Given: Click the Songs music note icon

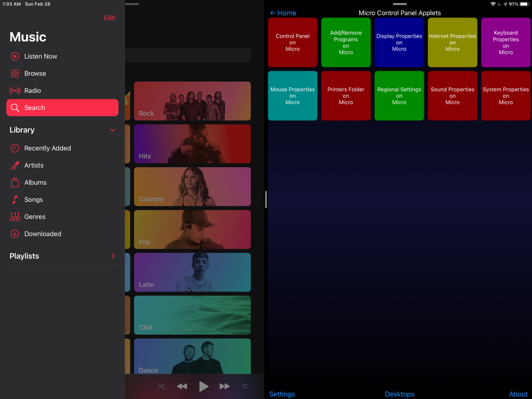Looking at the screenshot, I should 14,199.
